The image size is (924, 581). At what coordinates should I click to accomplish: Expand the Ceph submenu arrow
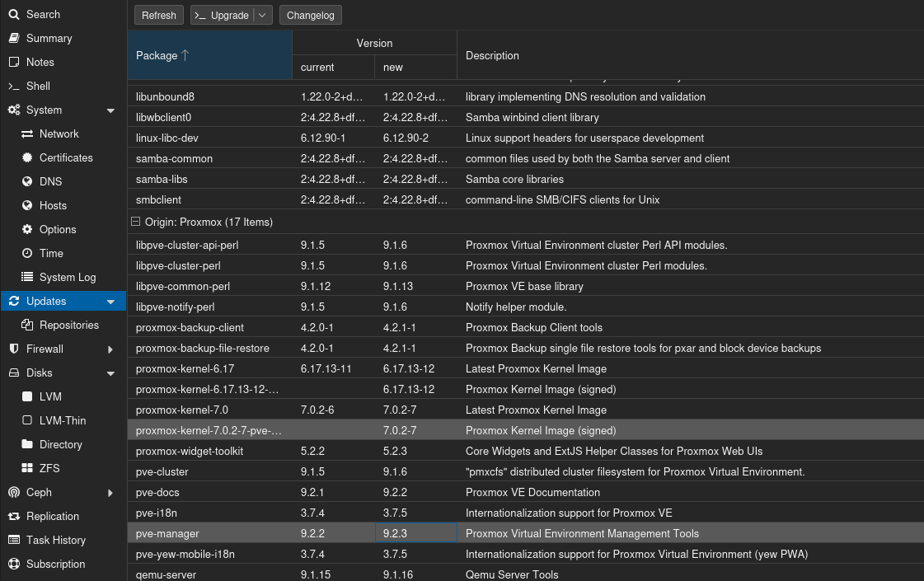click(110, 493)
